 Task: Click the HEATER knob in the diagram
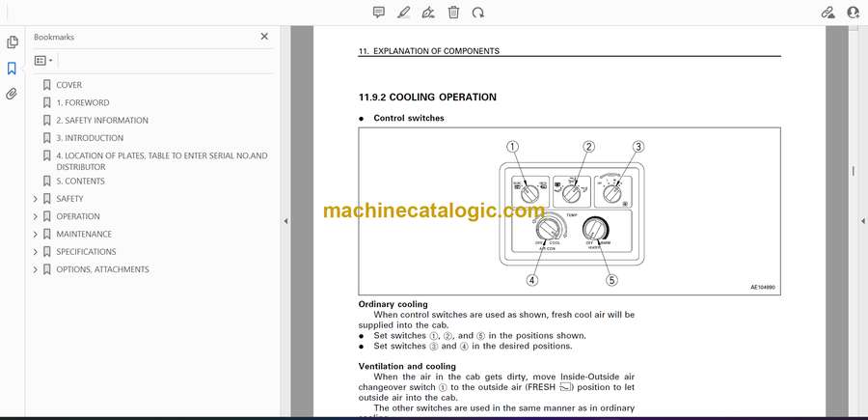pyautogui.click(x=594, y=229)
